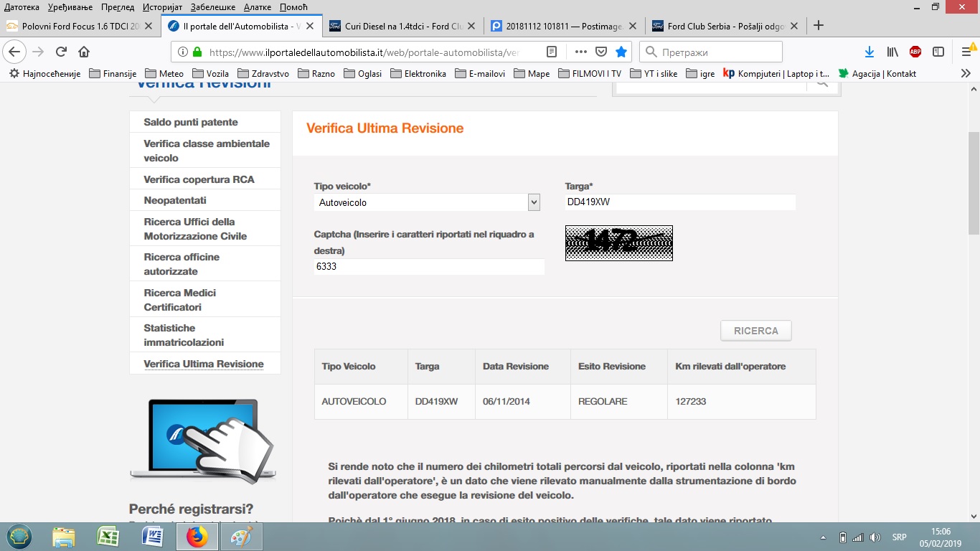Open the downloads panel
This screenshot has height=551, width=980.
[870, 52]
